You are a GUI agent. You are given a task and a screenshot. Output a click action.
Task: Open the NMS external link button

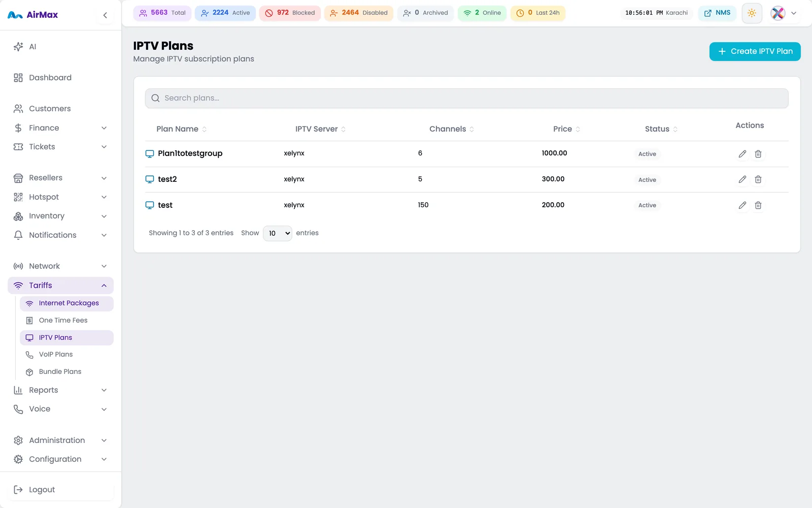(x=718, y=13)
